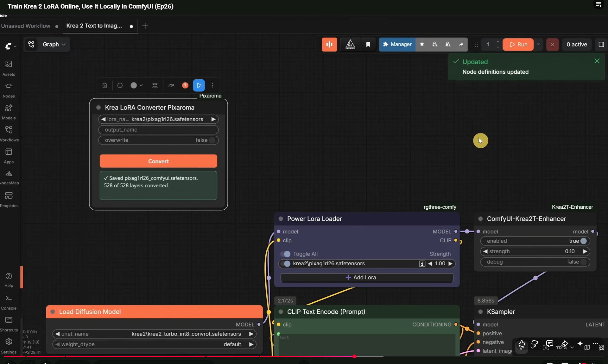The width and height of the screenshot is (608, 364).
Task: Click the CLIP Text Encode prompt text area
Action: point(367,345)
